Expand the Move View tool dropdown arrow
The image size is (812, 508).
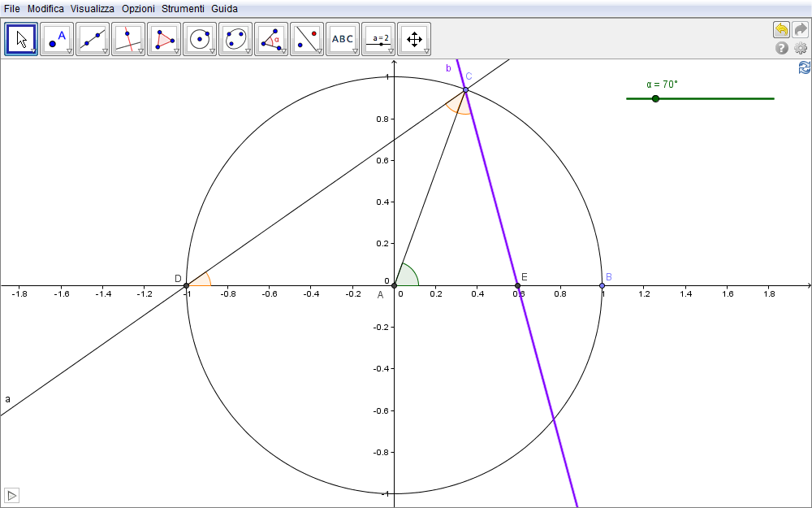click(x=426, y=51)
